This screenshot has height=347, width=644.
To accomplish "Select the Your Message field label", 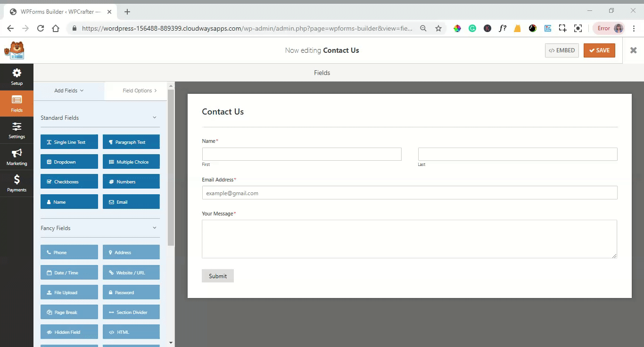I will tap(218, 214).
